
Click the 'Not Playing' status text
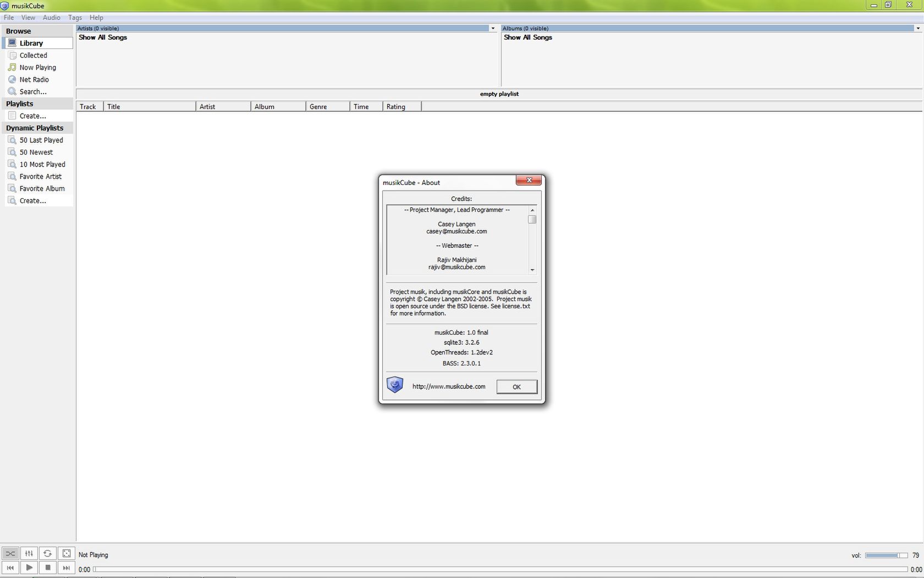[x=94, y=555]
